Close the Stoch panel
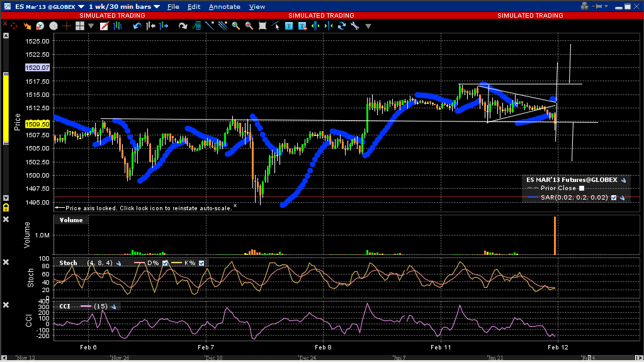 coord(6,262)
